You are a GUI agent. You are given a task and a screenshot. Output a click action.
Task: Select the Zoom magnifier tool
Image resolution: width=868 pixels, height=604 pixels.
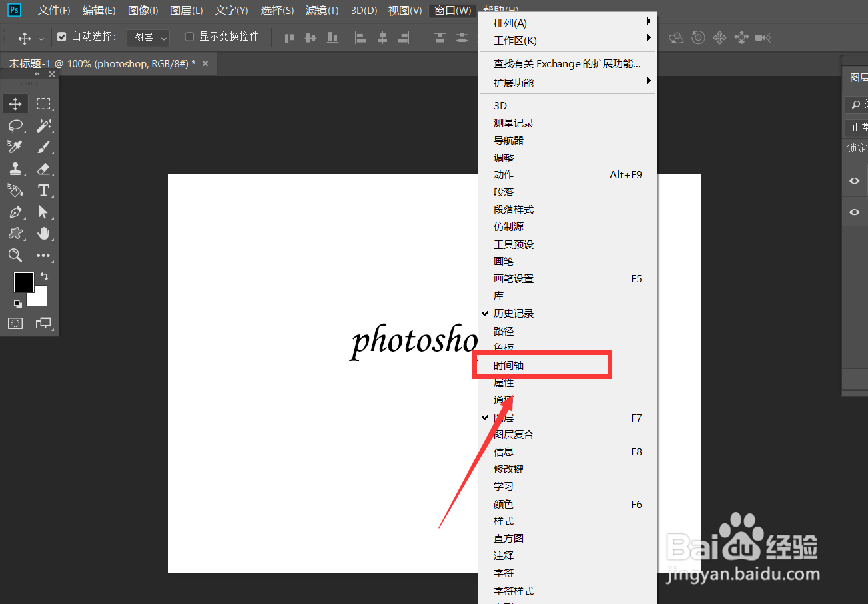click(15, 256)
